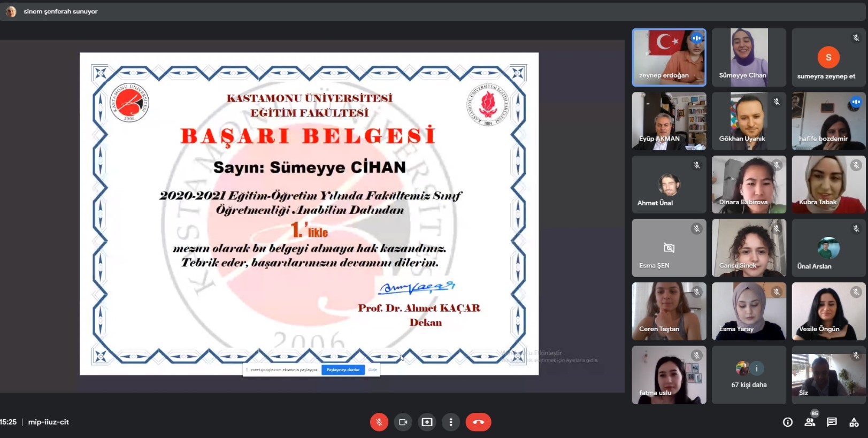The width and height of the screenshot is (868, 438).
Task: Select the Esma Yaray video tile
Action: [749, 311]
